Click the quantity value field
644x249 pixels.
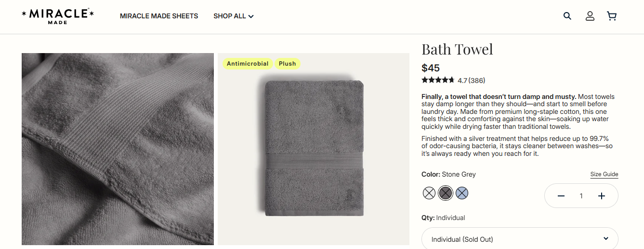pos(581,196)
